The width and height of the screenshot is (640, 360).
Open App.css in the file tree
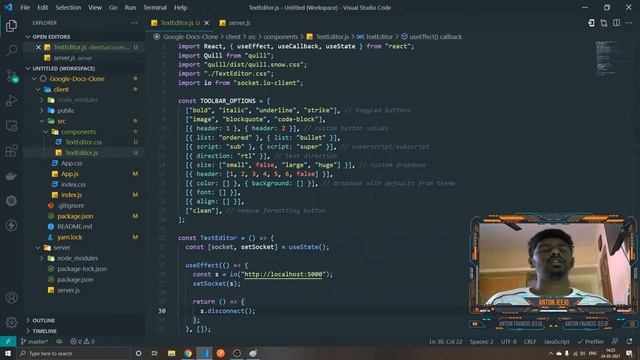84,163
